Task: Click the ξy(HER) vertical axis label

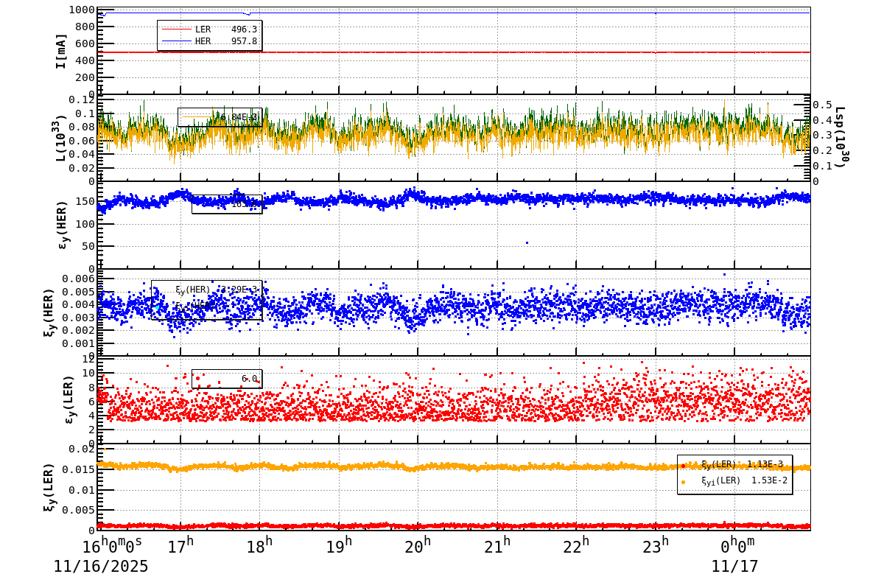Action: coord(50,312)
